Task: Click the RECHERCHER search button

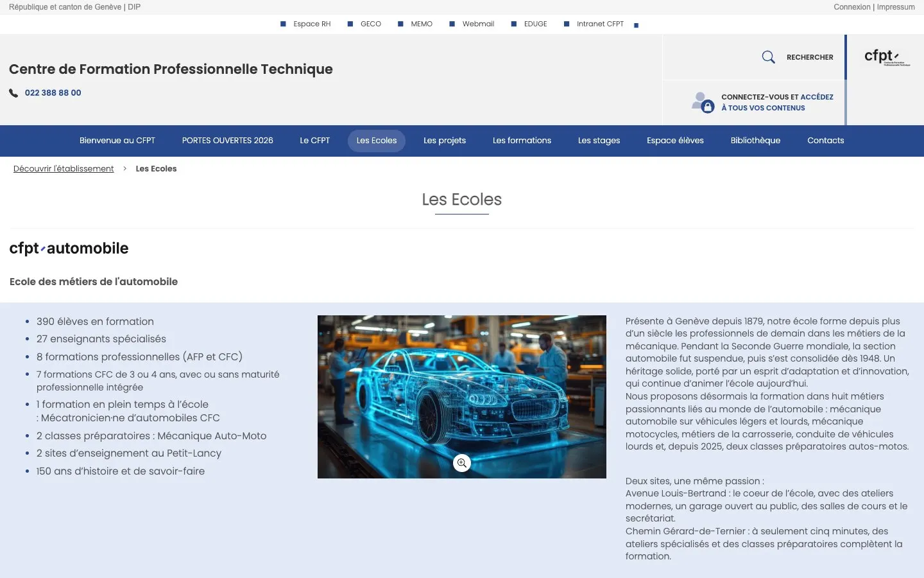Action: 810,57
